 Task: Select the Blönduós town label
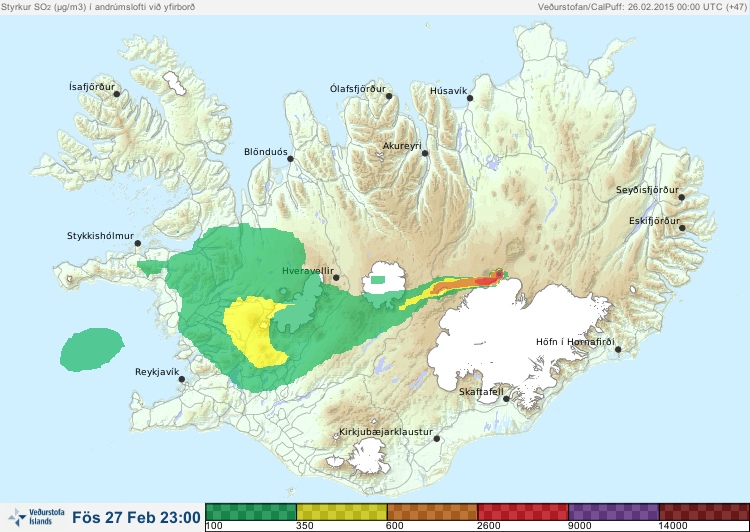pos(266,152)
